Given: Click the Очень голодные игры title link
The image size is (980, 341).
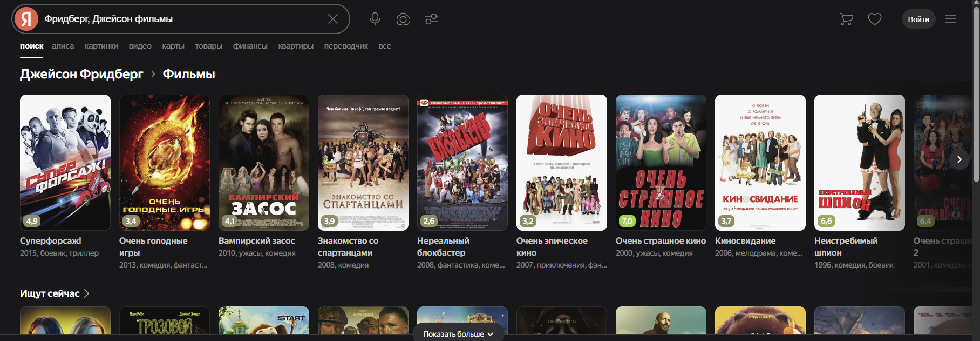Looking at the screenshot, I should pyautogui.click(x=153, y=247).
